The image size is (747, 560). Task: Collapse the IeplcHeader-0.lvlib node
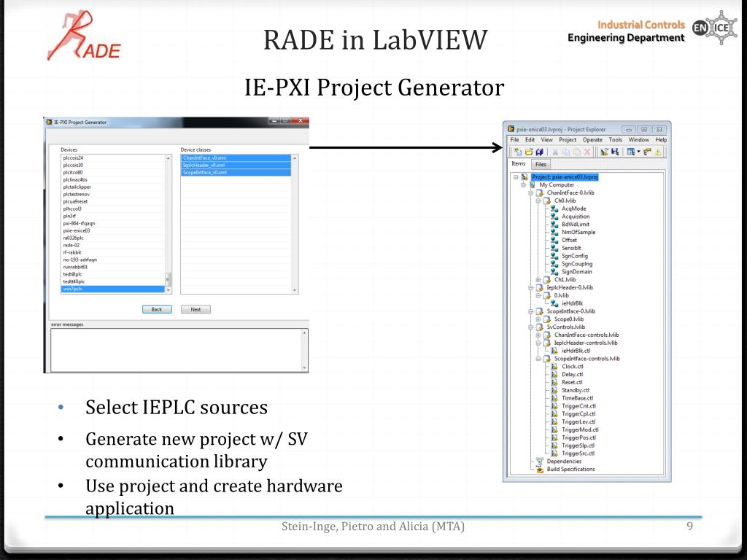[x=530, y=287]
